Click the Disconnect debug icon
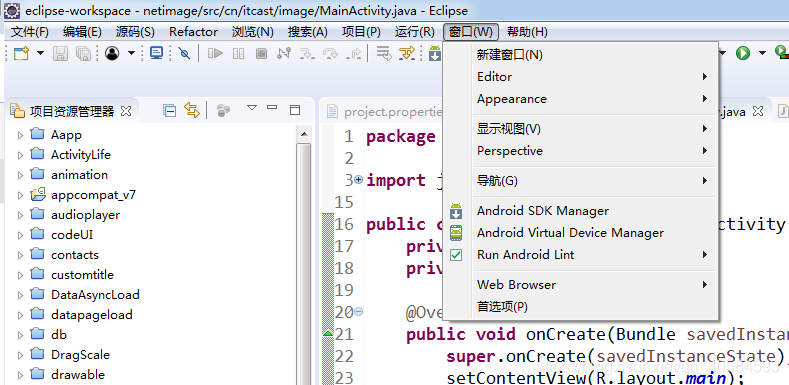The image size is (789, 385). (x=284, y=53)
